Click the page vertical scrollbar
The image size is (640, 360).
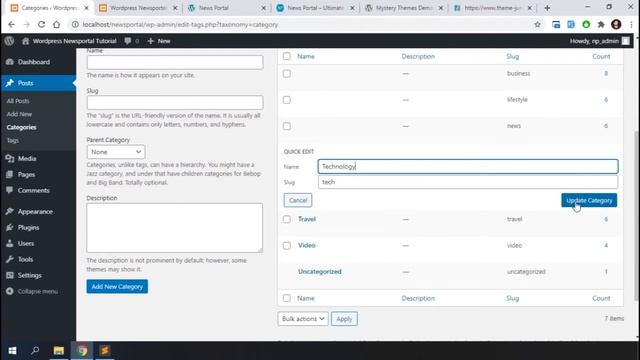coord(636,216)
